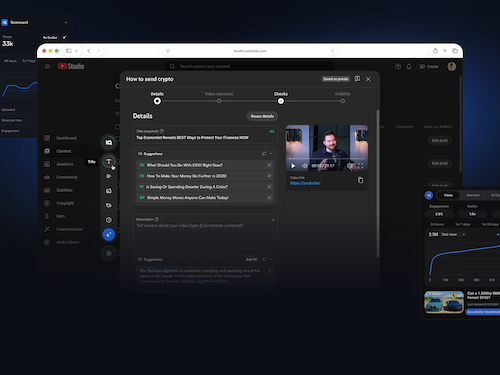Open Subtitles in Studio sidebar

(x=64, y=190)
